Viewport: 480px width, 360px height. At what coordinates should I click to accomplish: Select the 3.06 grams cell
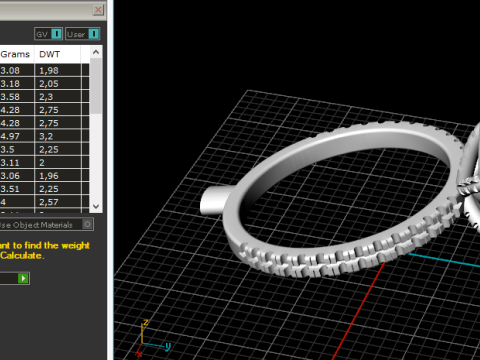(x=17, y=176)
